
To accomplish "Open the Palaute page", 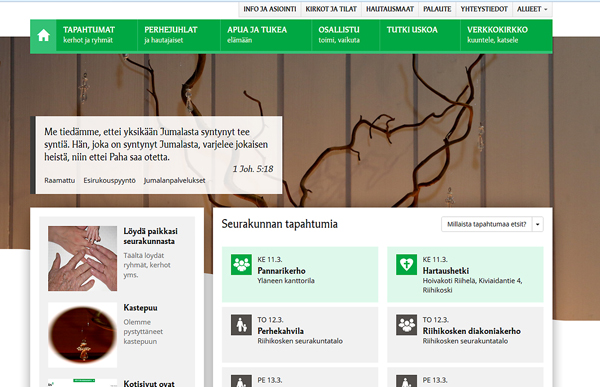I will click(x=437, y=9).
